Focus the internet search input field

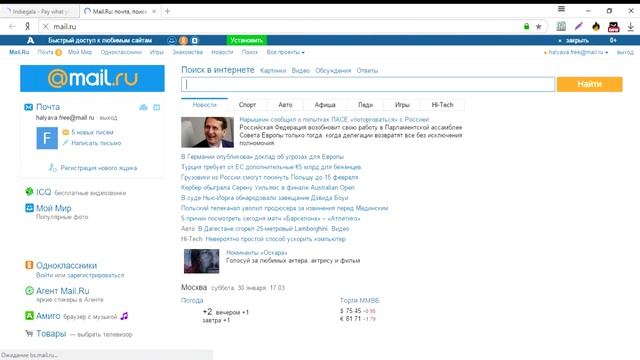368,84
